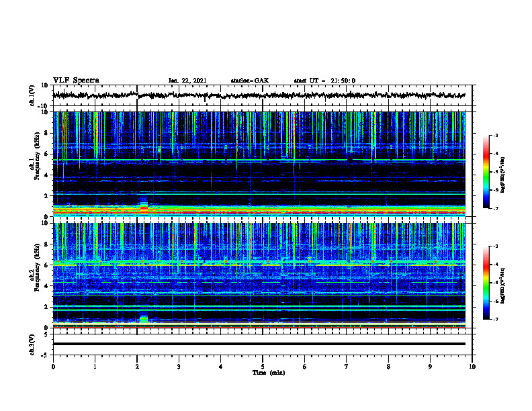
Task: Click the "8" kHz tick of ch.1 spectrogram
Action: (x=46, y=133)
